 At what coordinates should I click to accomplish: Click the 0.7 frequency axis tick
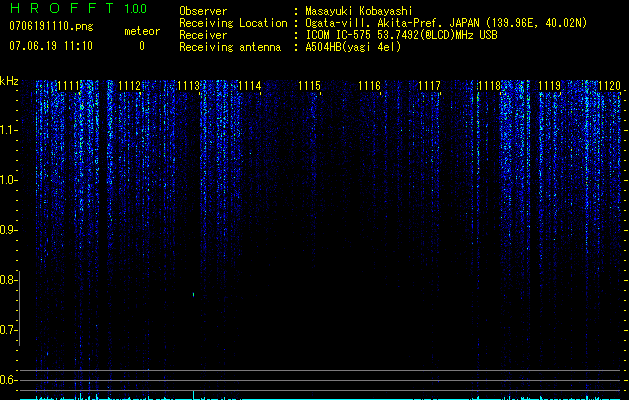point(8,330)
